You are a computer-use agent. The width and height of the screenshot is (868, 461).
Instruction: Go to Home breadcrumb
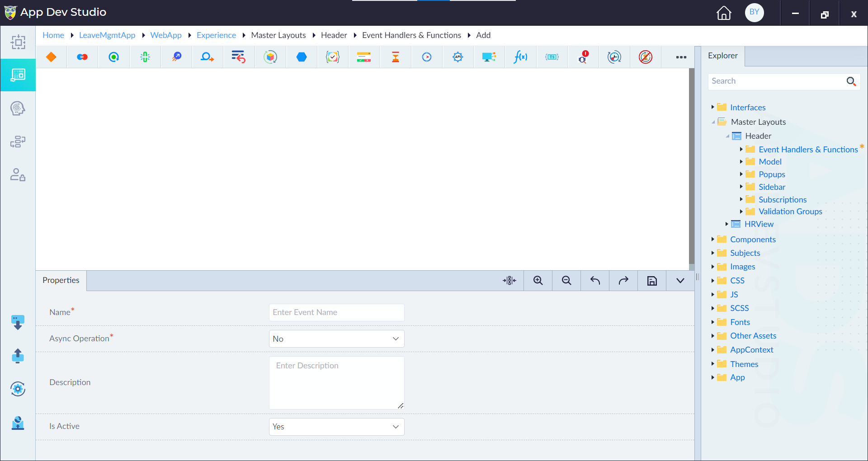(53, 35)
